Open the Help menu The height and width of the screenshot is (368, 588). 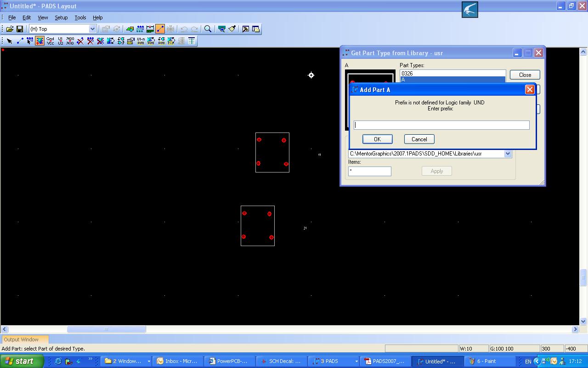pyautogui.click(x=98, y=17)
